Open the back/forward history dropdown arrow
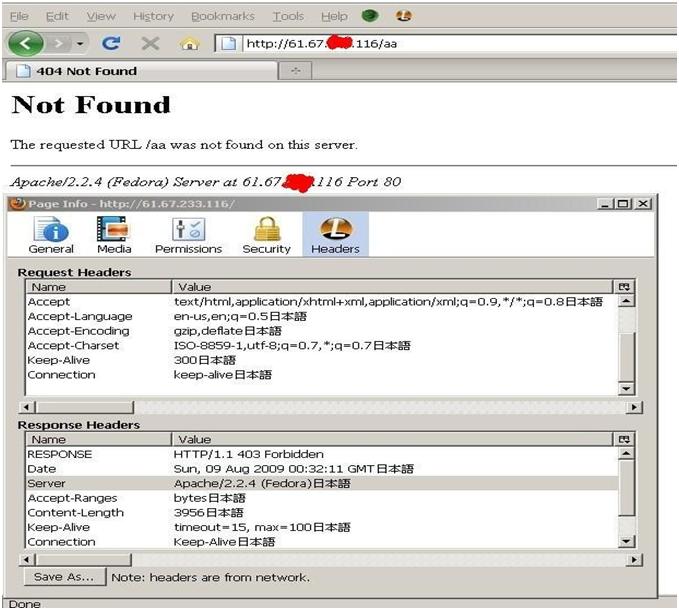679x610 pixels. pos(80,43)
